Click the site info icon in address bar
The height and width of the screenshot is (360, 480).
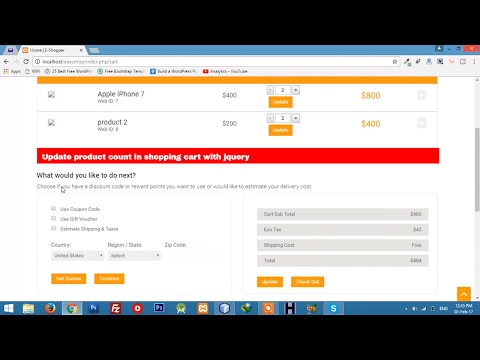pyautogui.click(x=37, y=62)
